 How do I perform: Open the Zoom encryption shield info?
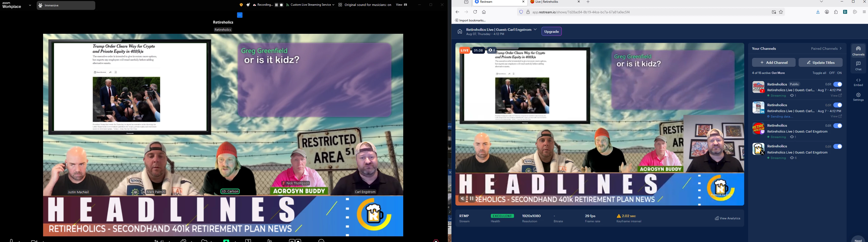(241, 5)
